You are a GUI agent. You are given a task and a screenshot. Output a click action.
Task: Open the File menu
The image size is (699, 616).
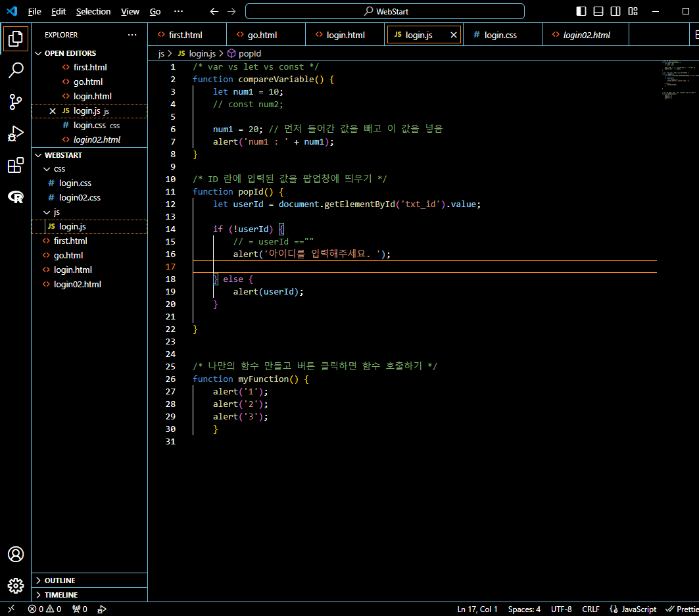click(x=34, y=12)
